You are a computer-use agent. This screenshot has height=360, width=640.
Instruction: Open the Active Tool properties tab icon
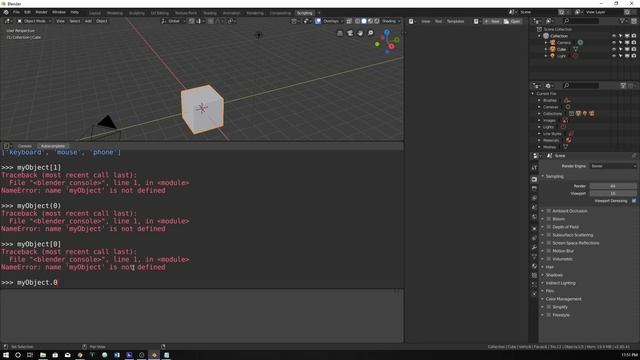pyautogui.click(x=534, y=168)
